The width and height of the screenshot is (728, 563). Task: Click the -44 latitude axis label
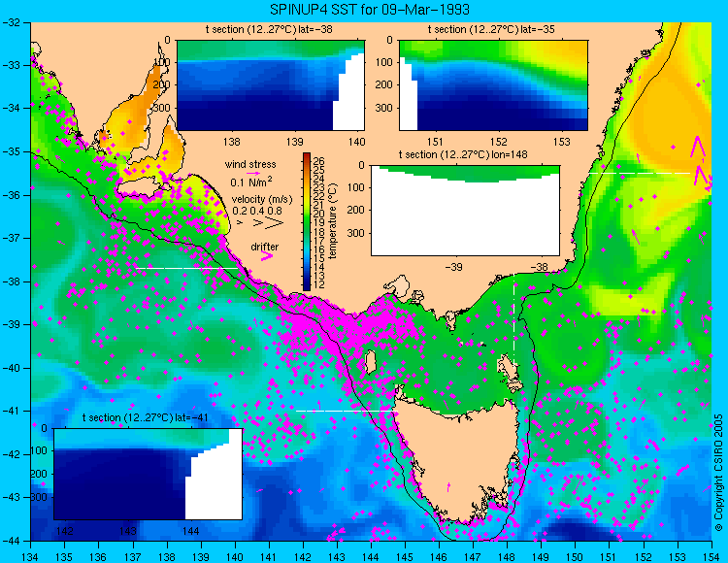(x=11, y=541)
